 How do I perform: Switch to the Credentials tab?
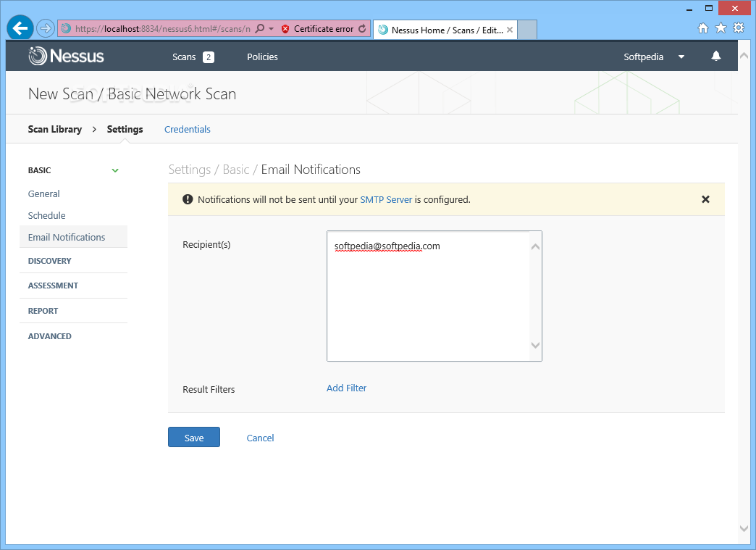[188, 129]
